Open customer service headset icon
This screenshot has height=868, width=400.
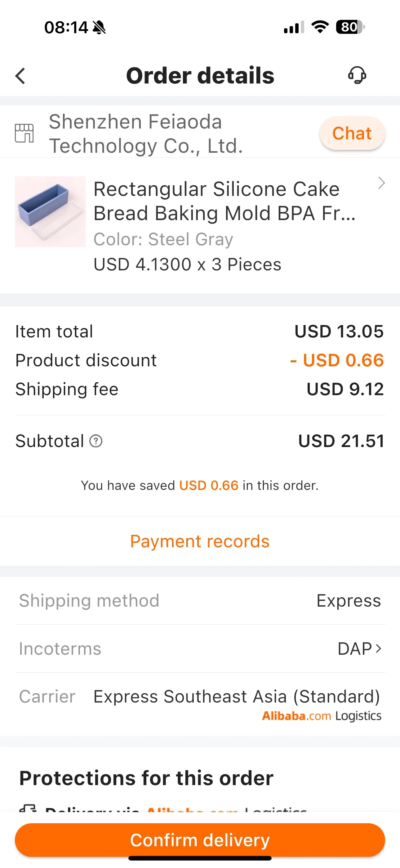tap(357, 75)
